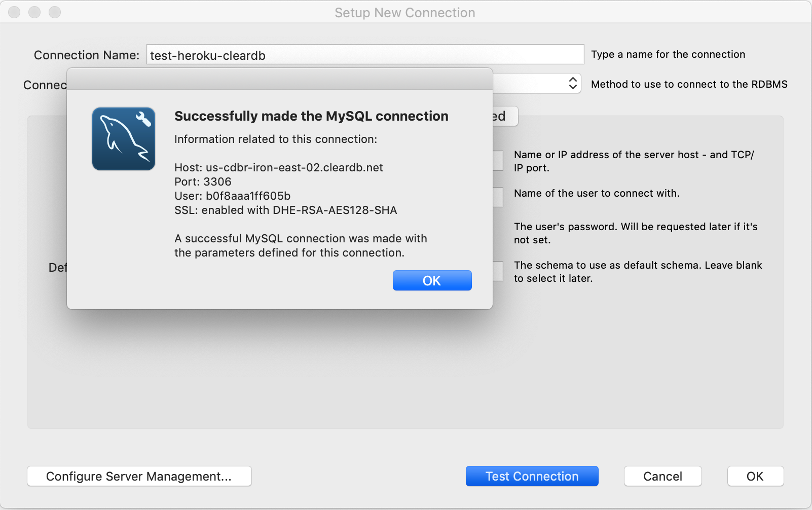Open the partially hidden 'Advanced' tab
The height and width of the screenshot is (510, 812).
click(505, 116)
